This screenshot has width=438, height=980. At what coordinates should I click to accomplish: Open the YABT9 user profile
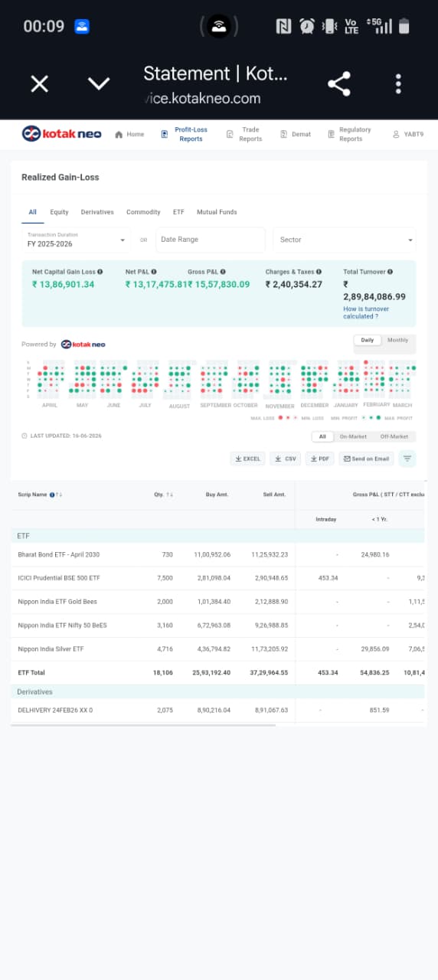pyautogui.click(x=408, y=135)
